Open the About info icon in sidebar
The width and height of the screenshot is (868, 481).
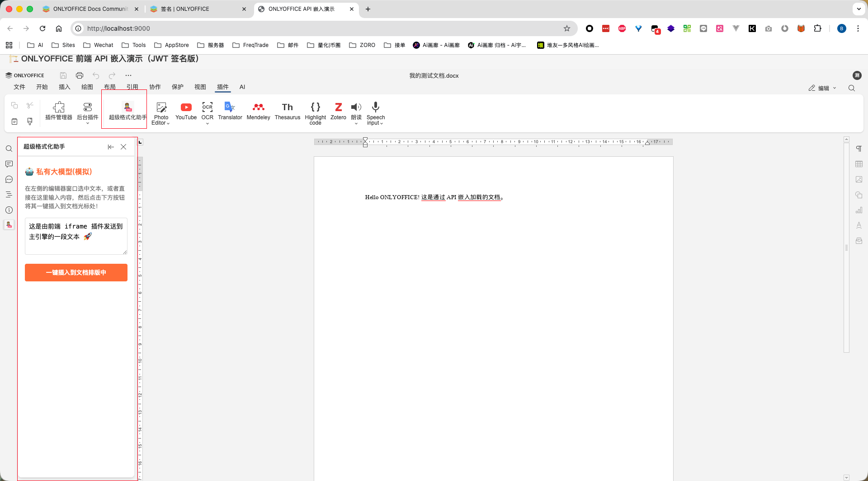coord(9,210)
